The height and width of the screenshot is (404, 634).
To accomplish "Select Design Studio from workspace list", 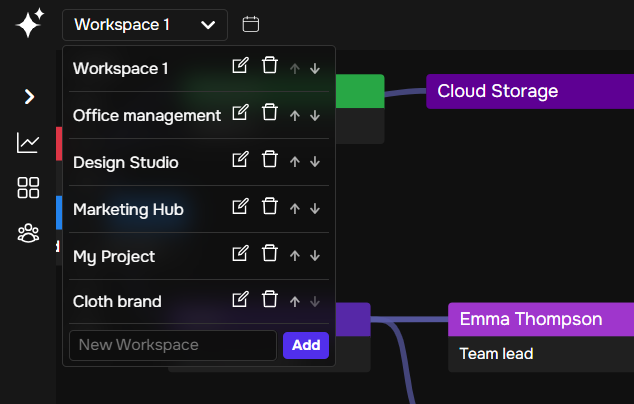I will [x=126, y=162].
